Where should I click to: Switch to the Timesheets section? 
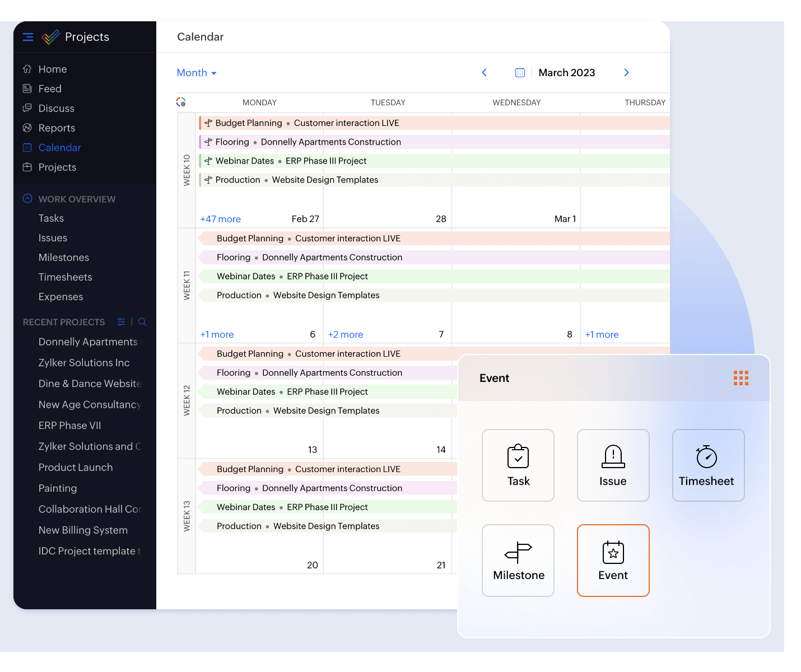65,277
